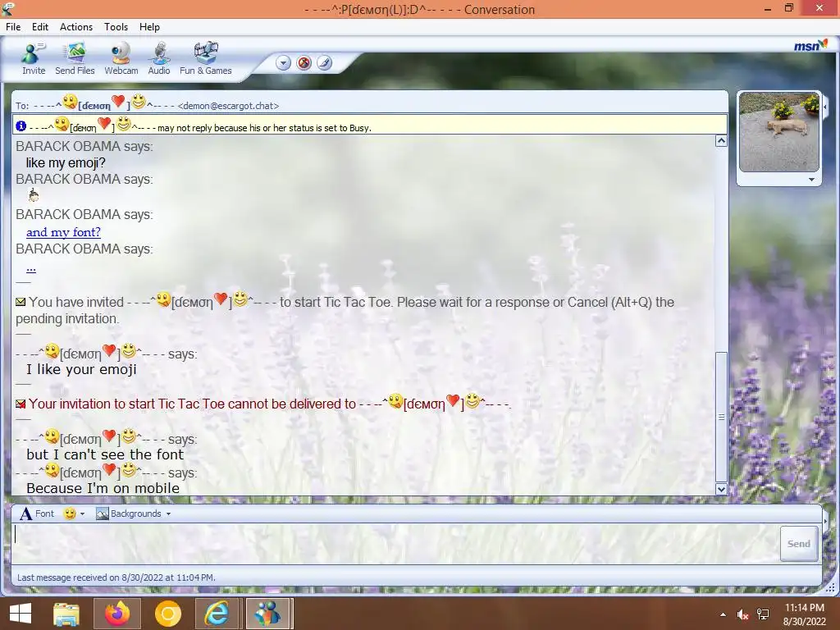The width and height of the screenshot is (840, 630).
Task: Click the Tic Tac Toe invitation envelope icon
Action: pos(21,302)
